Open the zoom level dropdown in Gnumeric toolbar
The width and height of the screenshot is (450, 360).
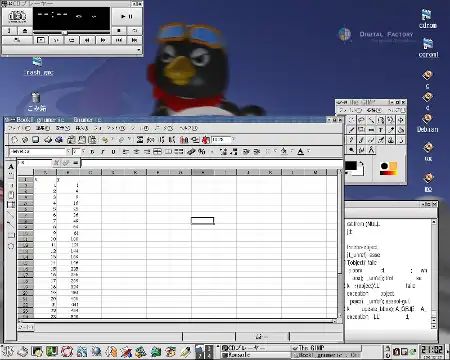click(x=234, y=139)
